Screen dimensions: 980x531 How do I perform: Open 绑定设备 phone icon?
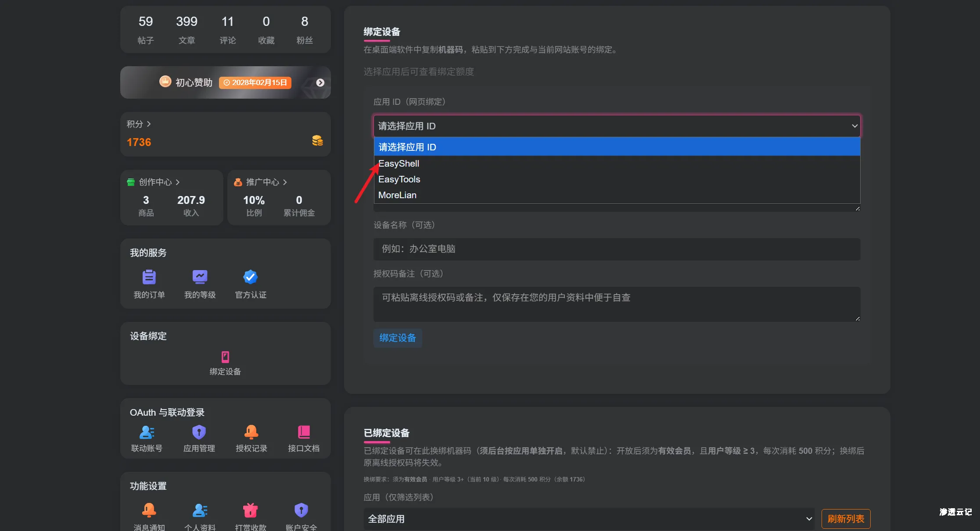click(x=225, y=357)
